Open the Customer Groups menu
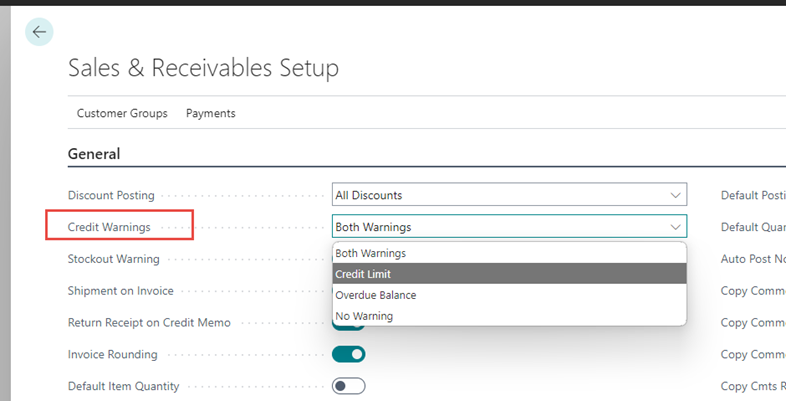This screenshot has height=401, width=786. [x=122, y=113]
